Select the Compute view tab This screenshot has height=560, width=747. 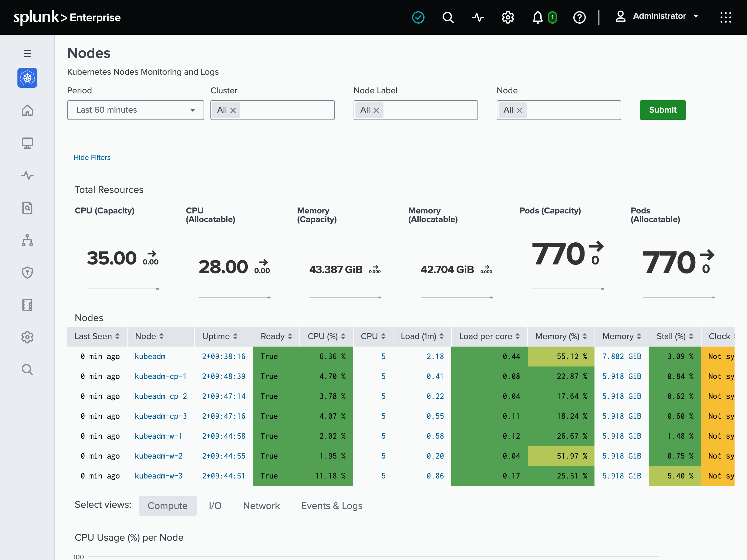(x=167, y=506)
